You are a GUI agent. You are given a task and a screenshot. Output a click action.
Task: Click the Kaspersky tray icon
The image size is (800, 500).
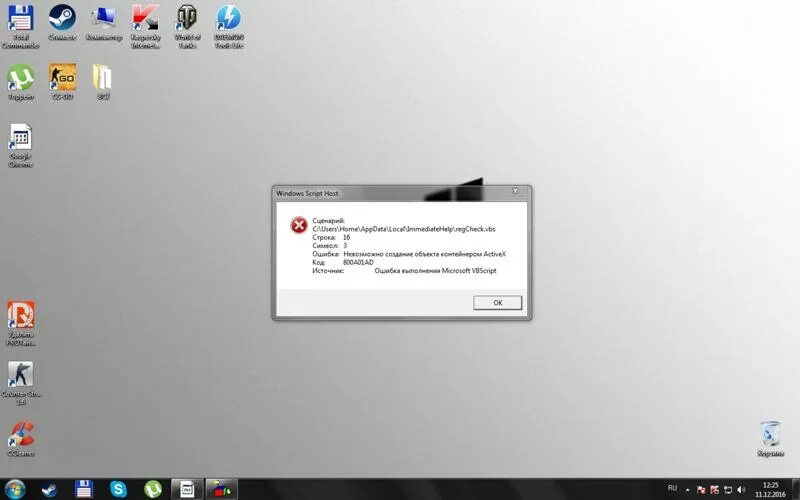click(714, 490)
